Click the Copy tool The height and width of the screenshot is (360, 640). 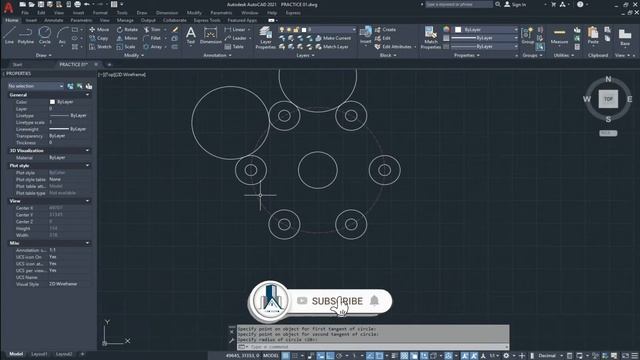click(x=99, y=38)
